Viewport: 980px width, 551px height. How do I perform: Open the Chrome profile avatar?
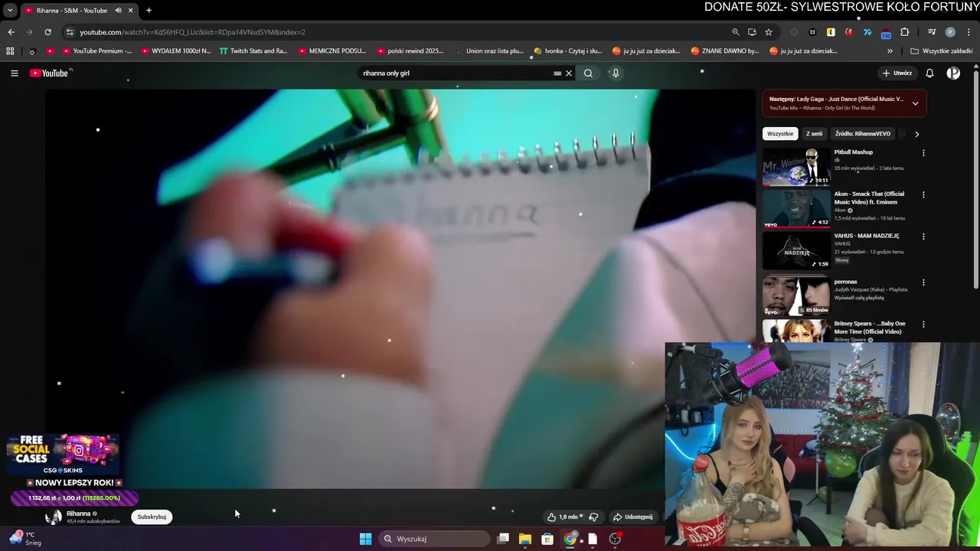click(950, 32)
